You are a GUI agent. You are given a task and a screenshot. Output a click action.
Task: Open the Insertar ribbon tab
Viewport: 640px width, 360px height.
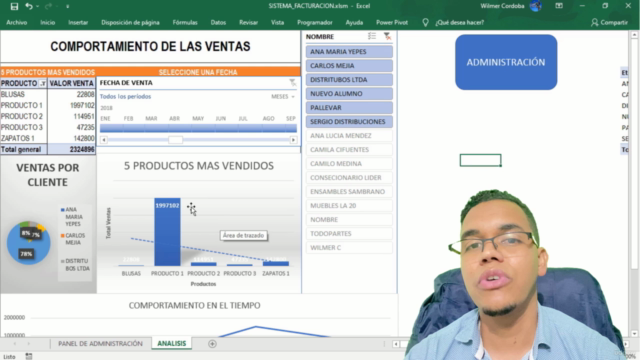[78, 22]
